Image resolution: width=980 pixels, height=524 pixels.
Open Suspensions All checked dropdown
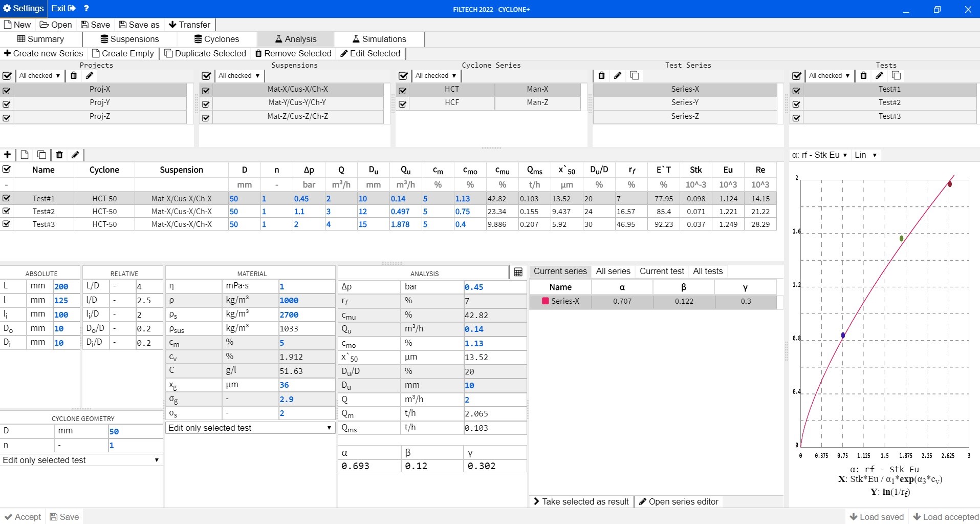coord(238,75)
